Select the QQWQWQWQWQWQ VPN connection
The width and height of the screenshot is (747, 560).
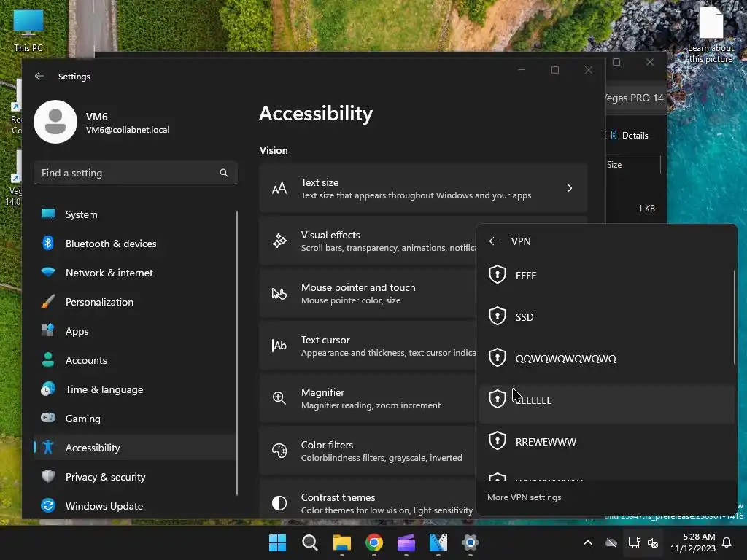point(606,358)
